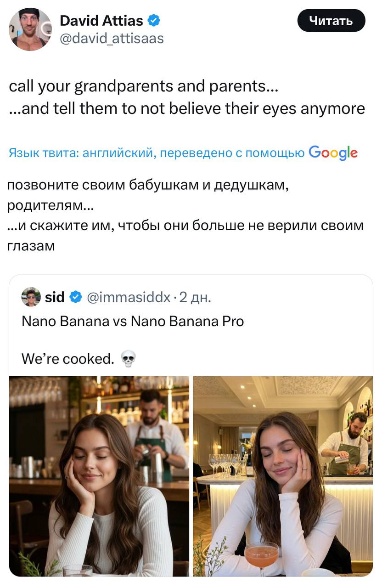Click the "We're cooked." quoted text
The width and height of the screenshot is (382, 588).
tap(67, 359)
